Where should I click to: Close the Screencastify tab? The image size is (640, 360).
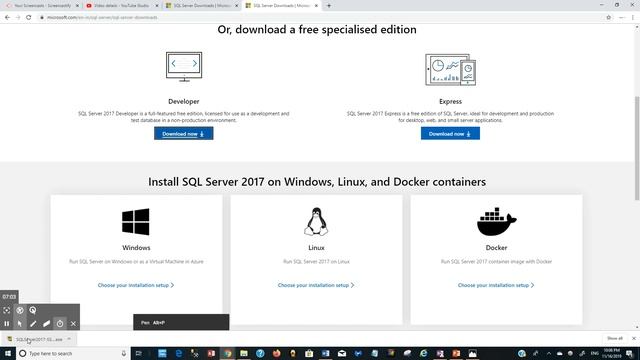77,6
